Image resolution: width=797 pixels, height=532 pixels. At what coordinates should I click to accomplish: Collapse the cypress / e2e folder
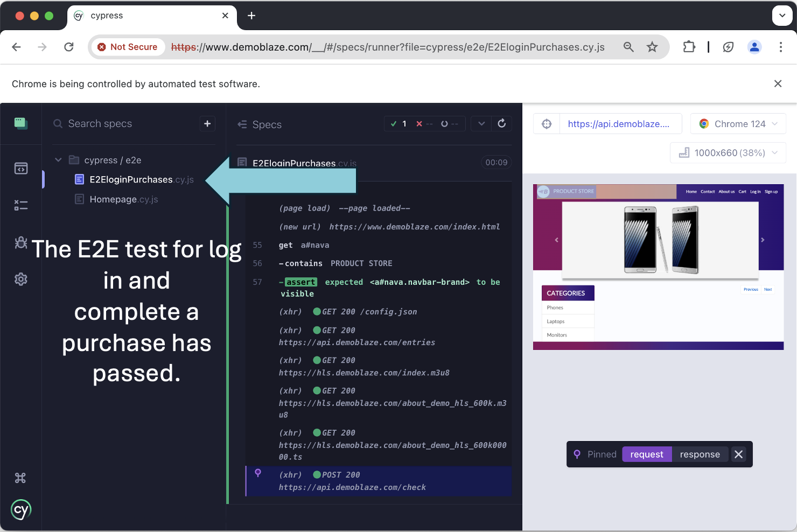pos(58,159)
